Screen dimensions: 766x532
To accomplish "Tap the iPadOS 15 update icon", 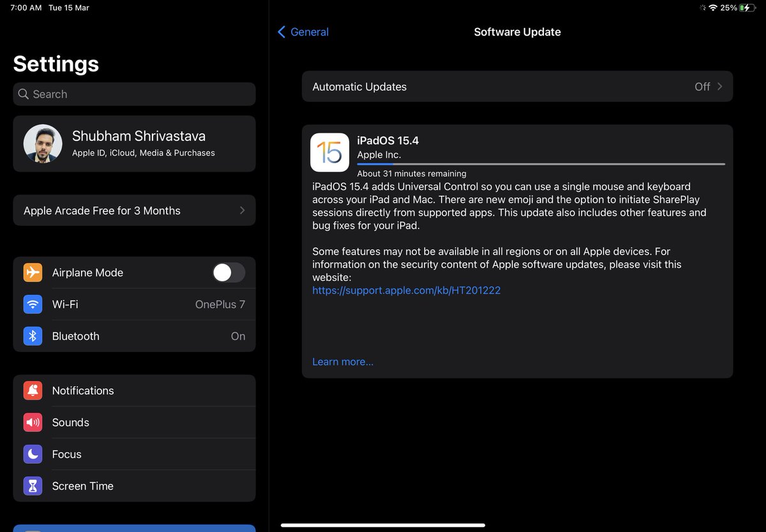I will click(x=329, y=152).
